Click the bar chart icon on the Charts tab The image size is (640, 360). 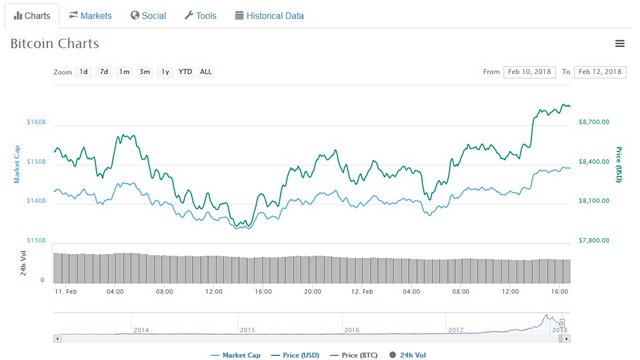pos(18,16)
